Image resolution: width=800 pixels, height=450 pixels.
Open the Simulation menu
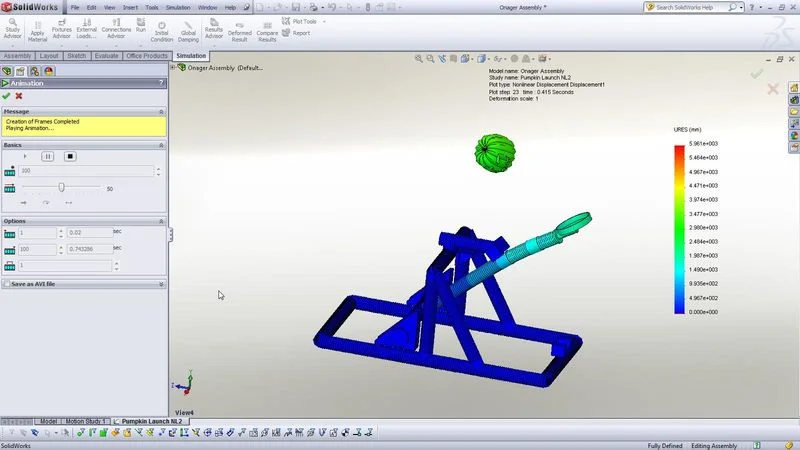176,7
